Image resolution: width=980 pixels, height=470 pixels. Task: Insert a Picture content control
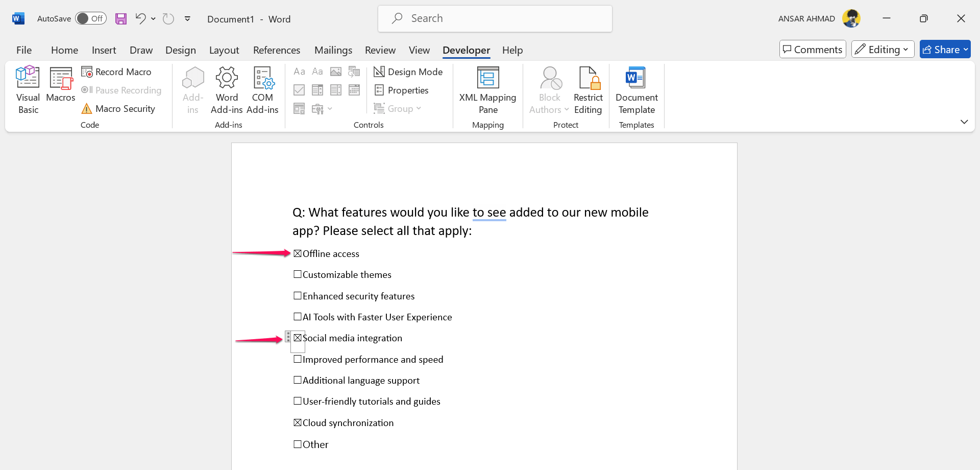click(x=336, y=72)
